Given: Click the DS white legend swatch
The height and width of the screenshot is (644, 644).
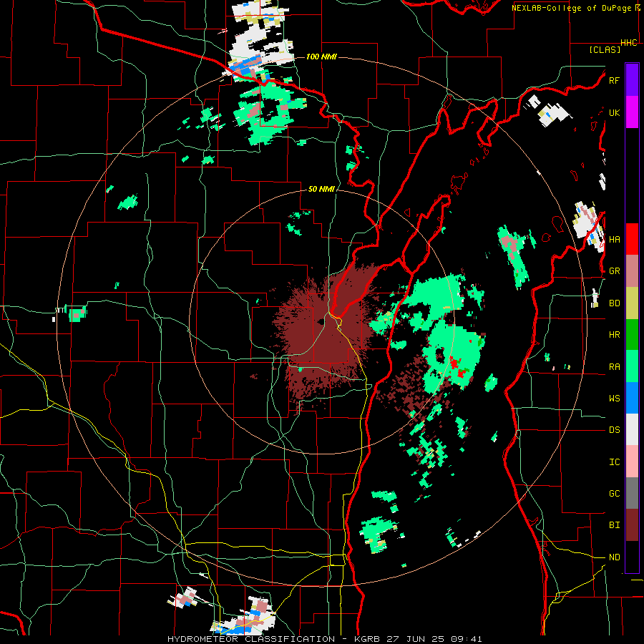Looking at the screenshot, I should point(632,429).
